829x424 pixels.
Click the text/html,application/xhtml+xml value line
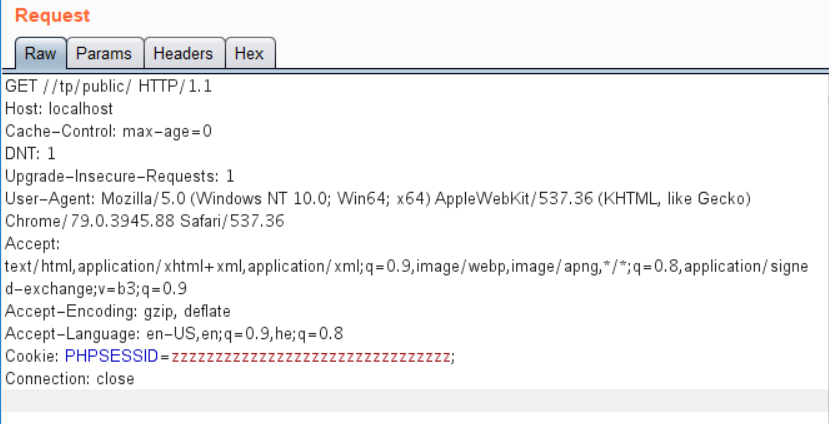pyautogui.click(x=400, y=266)
